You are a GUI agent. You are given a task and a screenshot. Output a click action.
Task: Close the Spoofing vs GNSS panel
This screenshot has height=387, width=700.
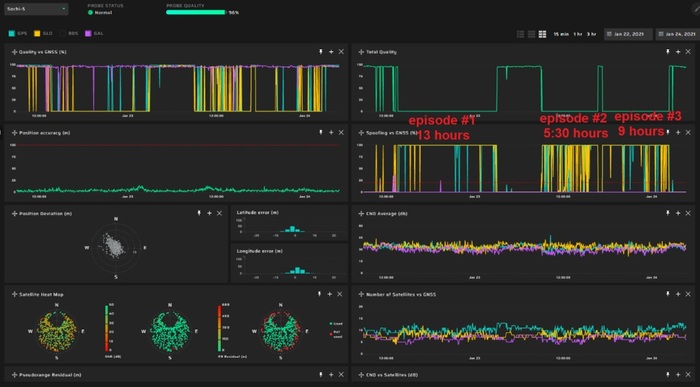click(688, 133)
